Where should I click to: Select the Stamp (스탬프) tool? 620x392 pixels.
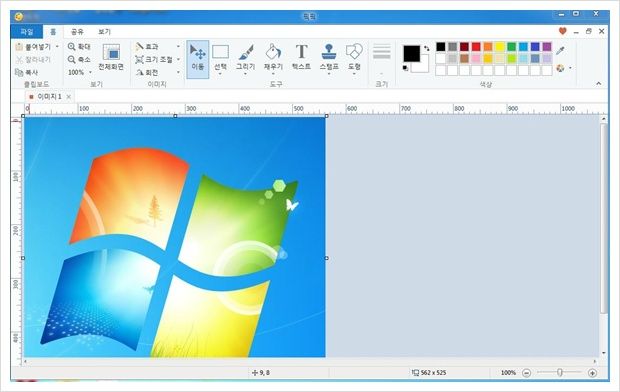tap(329, 58)
